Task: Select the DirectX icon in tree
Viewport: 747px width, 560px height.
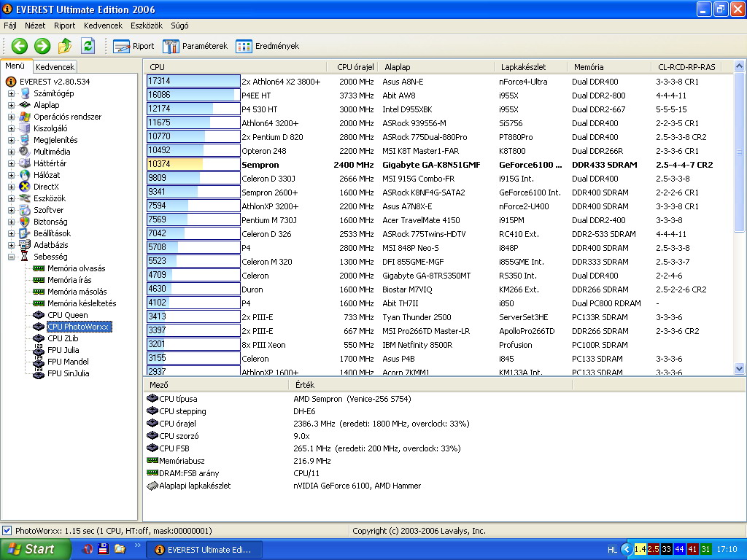Action: click(x=25, y=187)
